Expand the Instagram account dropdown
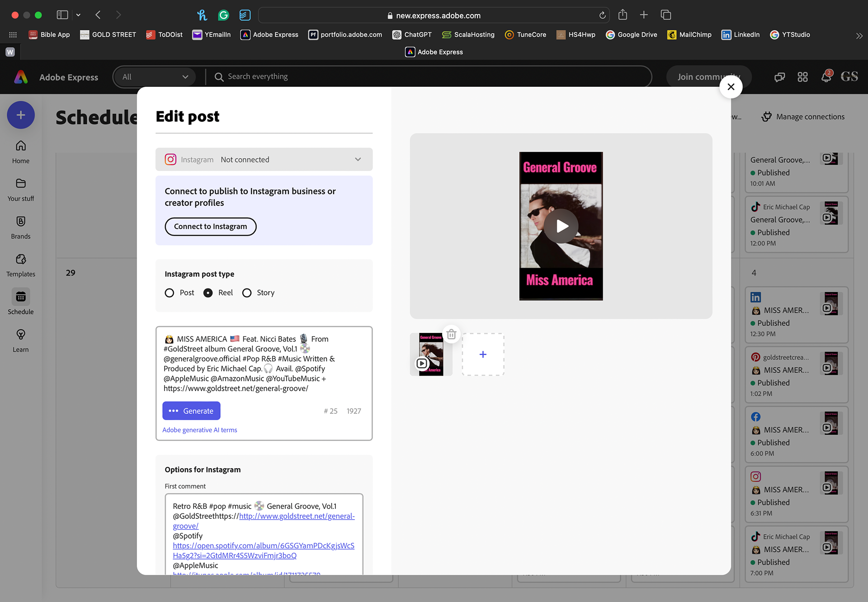Image resolution: width=868 pixels, height=602 pixels. click(x=358, y=159)
